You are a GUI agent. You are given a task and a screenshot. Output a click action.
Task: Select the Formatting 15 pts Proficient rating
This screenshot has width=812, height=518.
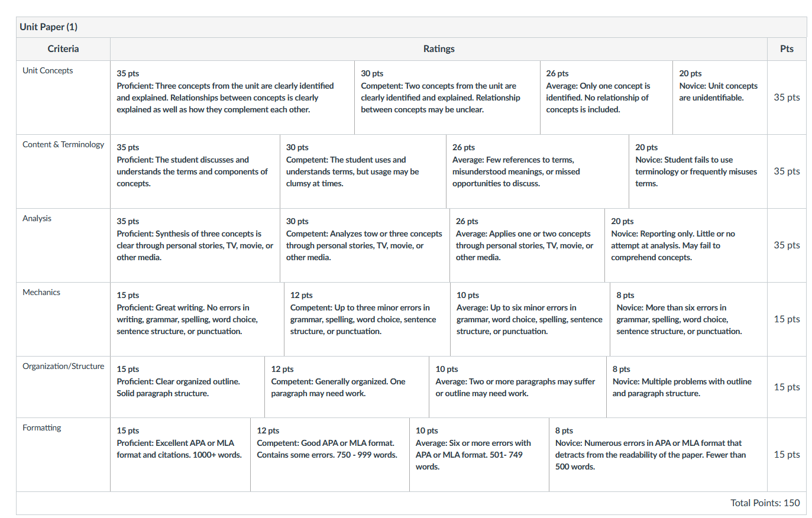[180, 455]
